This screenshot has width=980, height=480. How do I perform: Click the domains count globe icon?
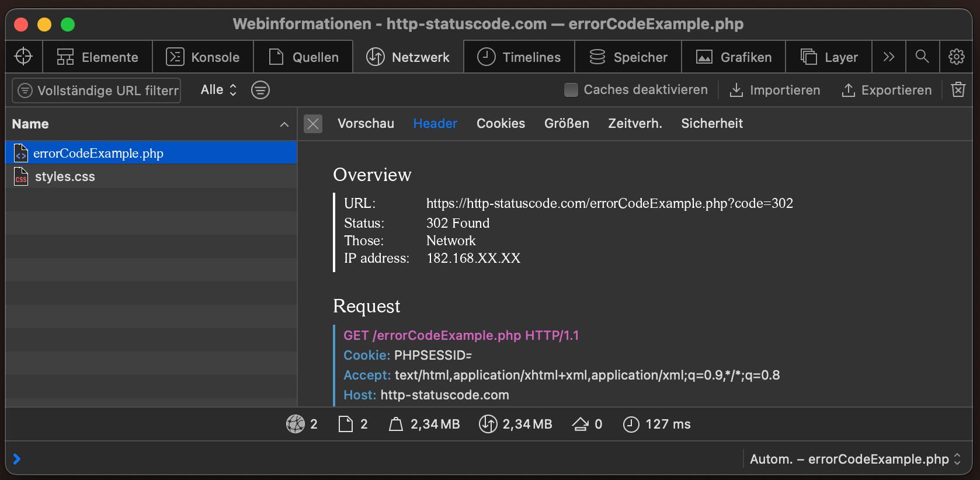click(296, 424)
